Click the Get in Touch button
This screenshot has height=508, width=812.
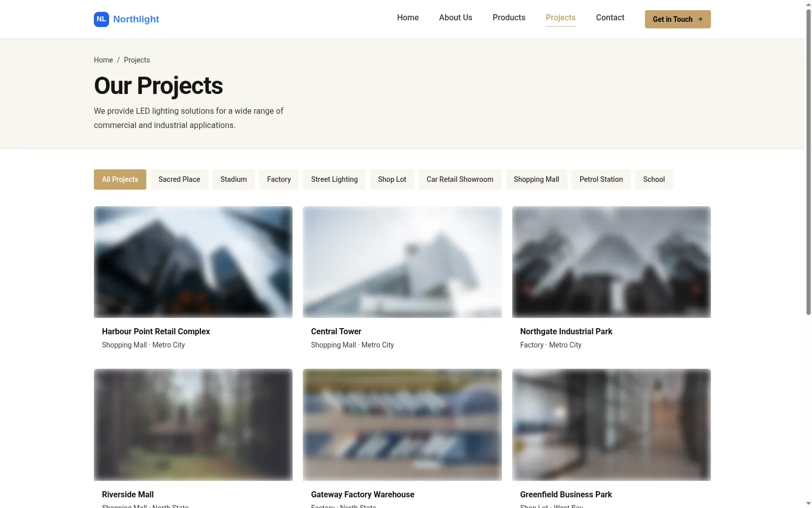pos(678,19)
